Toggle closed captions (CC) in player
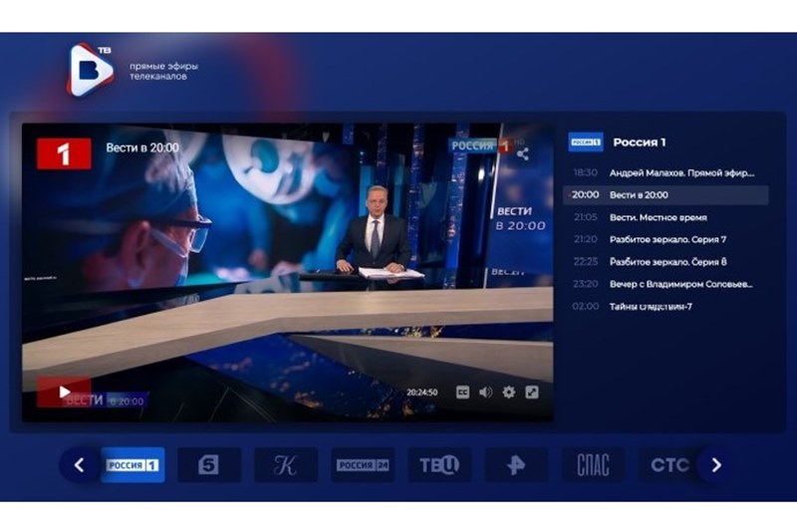This screenshot has width=797, height=532. (x=463, y=393)
